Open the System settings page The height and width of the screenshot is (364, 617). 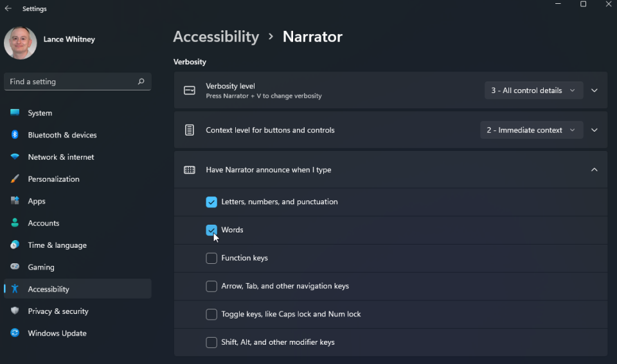click(40, 113)
